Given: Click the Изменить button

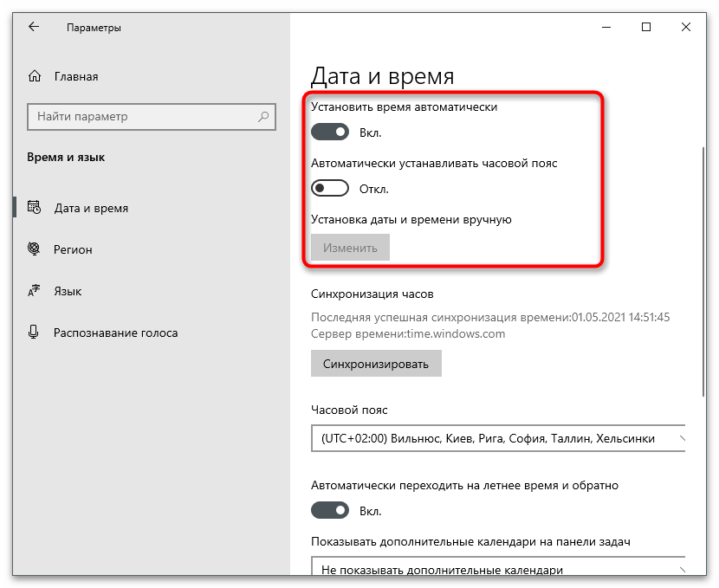Looking at the screenshot, I should (350, 248).
